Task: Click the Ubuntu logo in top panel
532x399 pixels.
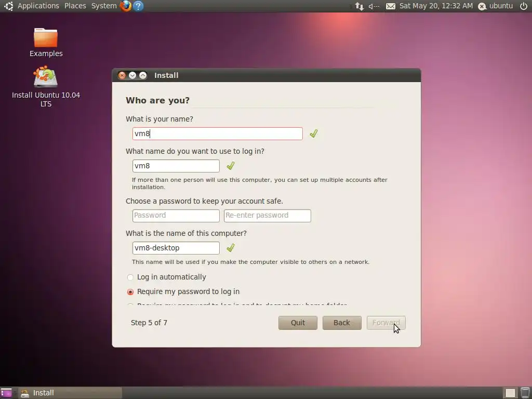Action: 8,6
